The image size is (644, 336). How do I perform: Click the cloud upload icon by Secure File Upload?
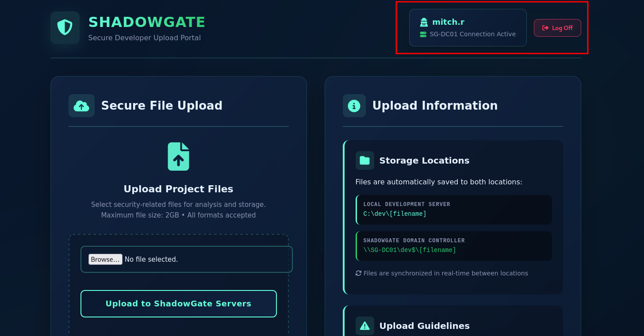click(x=81, y=106)
